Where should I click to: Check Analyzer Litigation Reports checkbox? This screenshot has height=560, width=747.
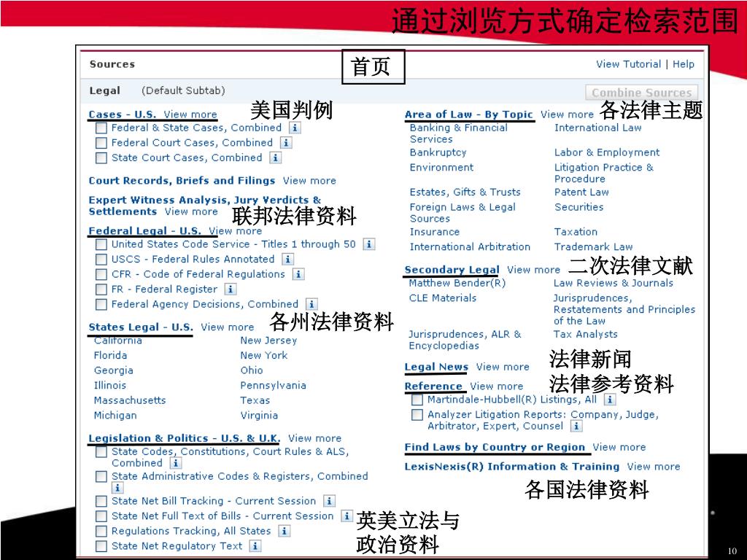417,415
